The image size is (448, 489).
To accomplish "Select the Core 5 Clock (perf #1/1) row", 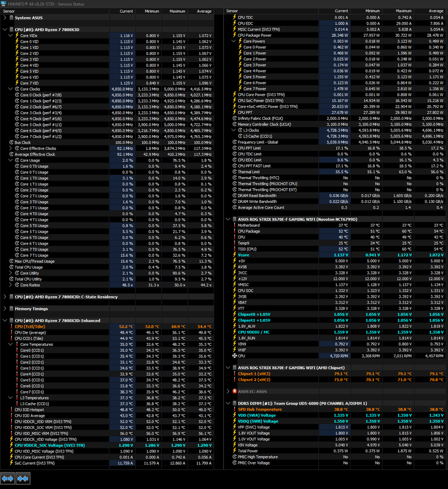I will pyautogui.click(x=107, y=125).
